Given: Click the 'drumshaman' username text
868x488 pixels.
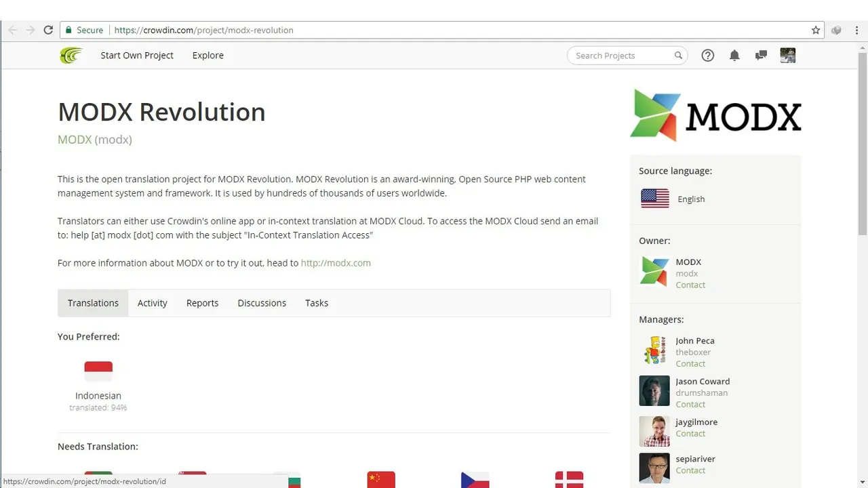Looking at the screenshot, I should click(702, 393).
